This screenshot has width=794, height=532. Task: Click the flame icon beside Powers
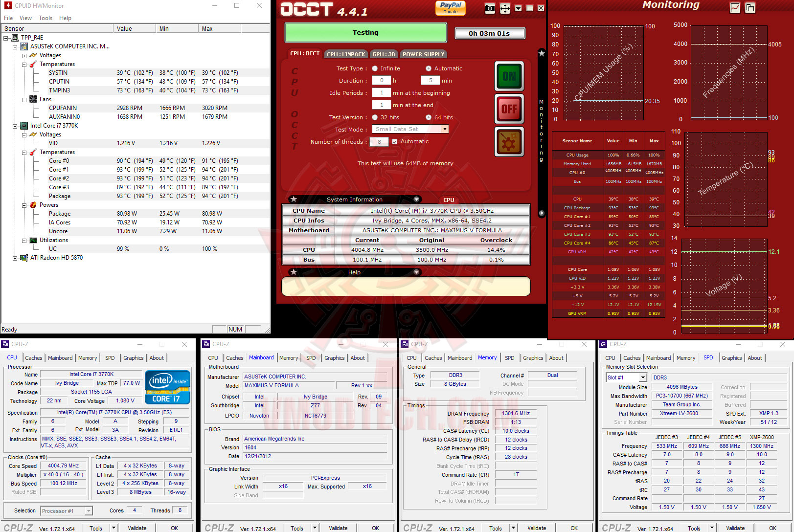33,205
